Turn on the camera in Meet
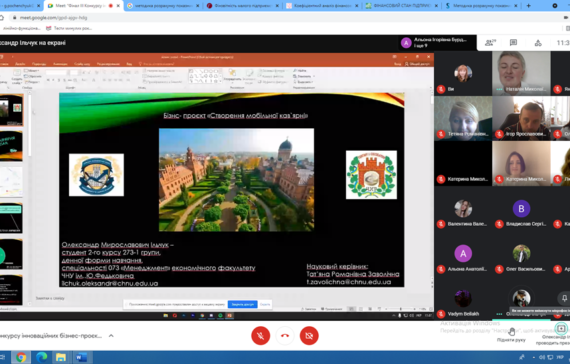This screenshot has width=570, height=364. [x=309, y=335]
